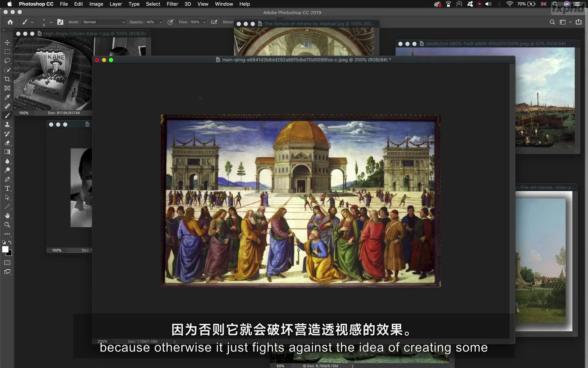
Task: Click the foreground color swatch
Action: pyautogui.click(x=5, y=249)
